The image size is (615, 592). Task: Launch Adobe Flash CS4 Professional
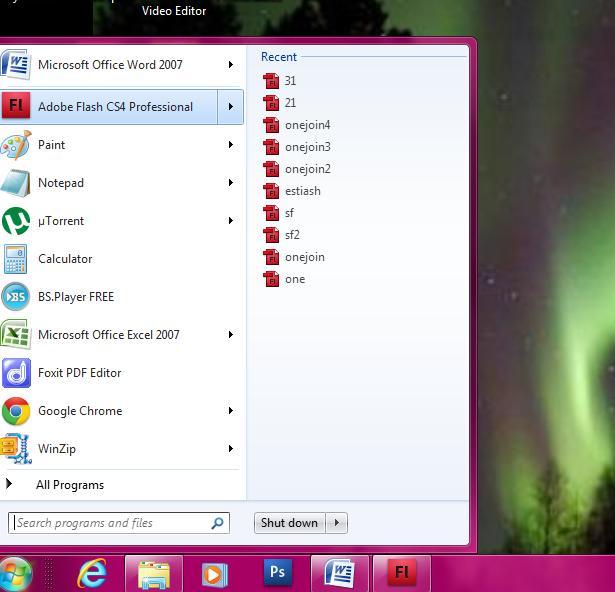tap(109, 107)
